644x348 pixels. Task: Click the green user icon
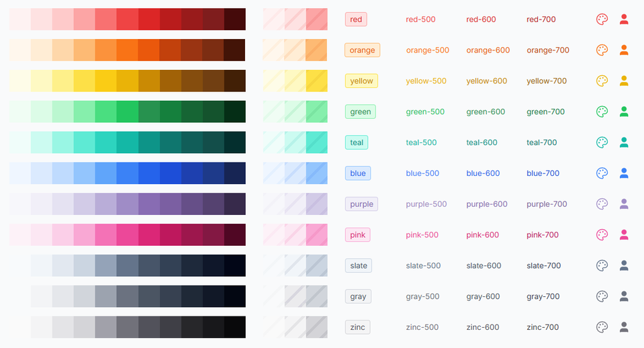624,112
